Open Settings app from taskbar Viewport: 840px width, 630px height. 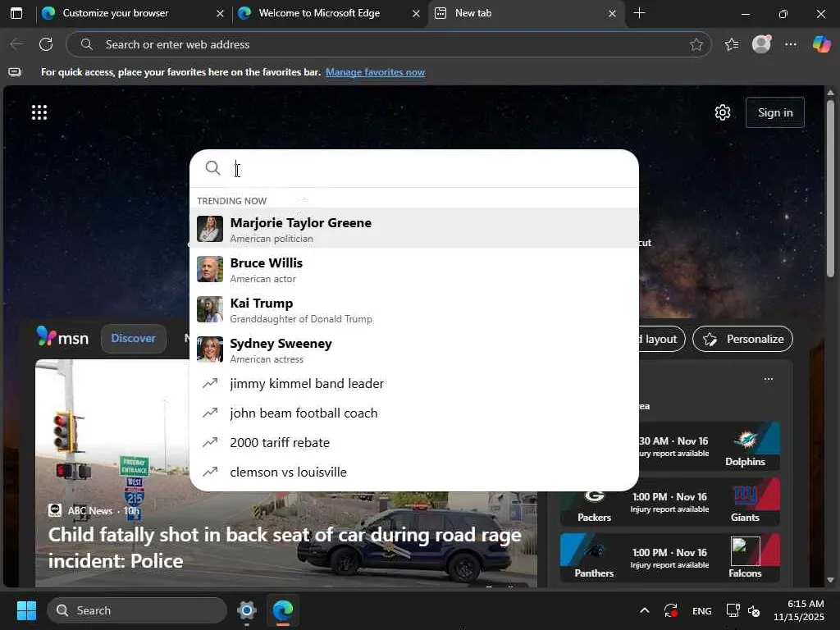(x=247, y=610)
